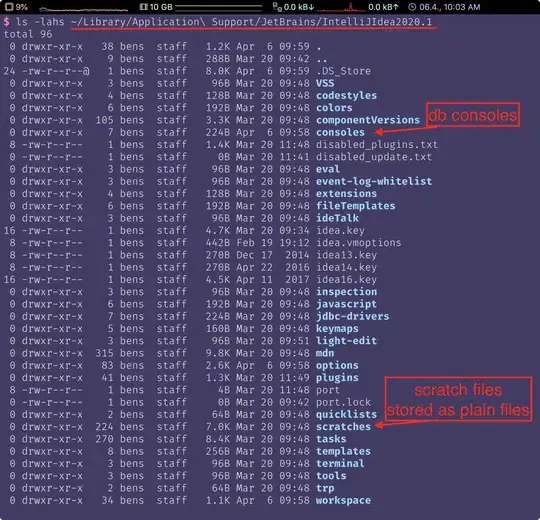Click the port file name
540x520 pixels.
(328, 390)
